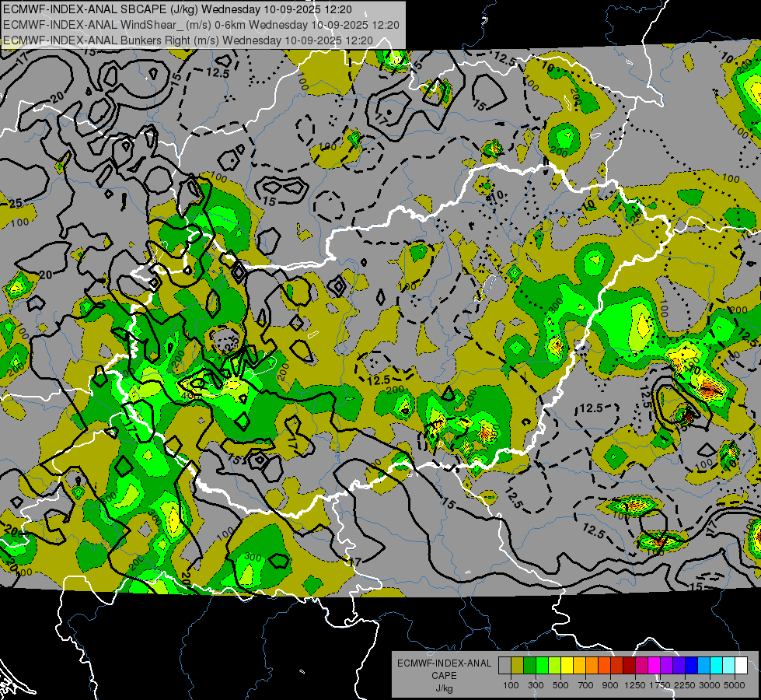The image size is (761, 700).
Task: Click the 900 value on legend scale
Action: [x=610, y=685]
